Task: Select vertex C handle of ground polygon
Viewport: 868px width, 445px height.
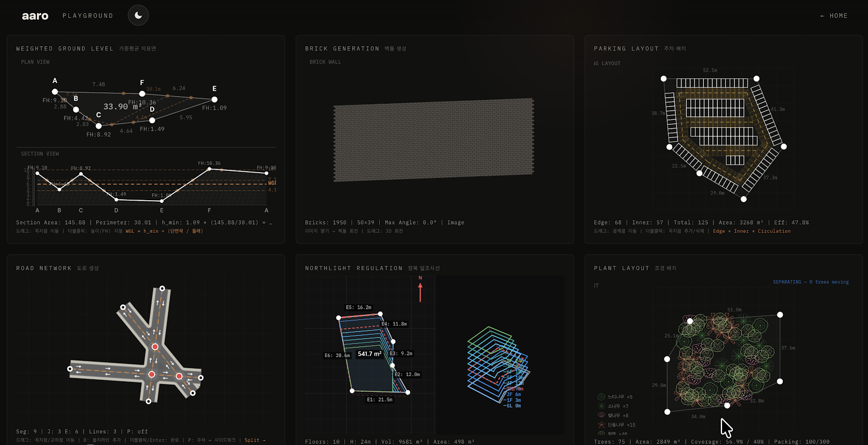Action: point(99,126)
